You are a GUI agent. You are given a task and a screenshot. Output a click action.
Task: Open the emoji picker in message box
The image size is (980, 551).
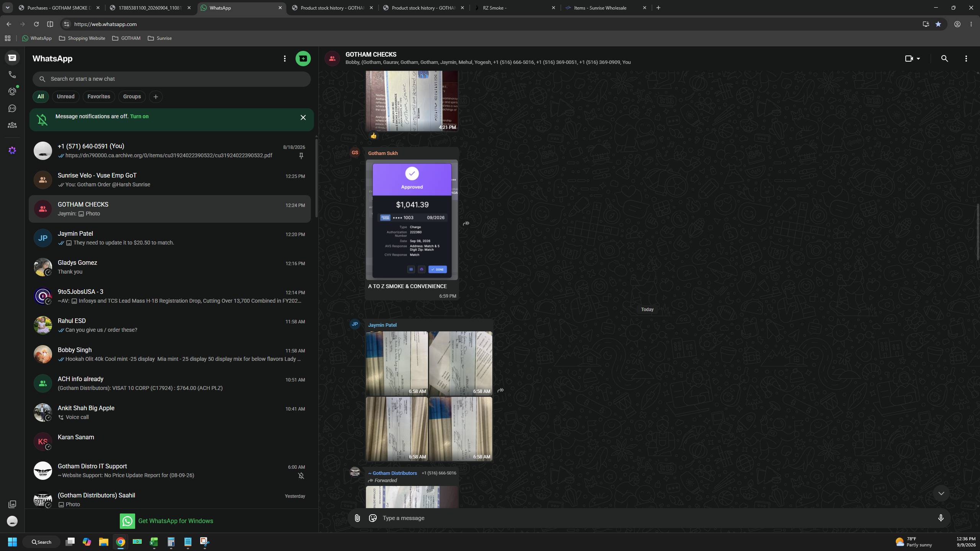pos(372,518)
